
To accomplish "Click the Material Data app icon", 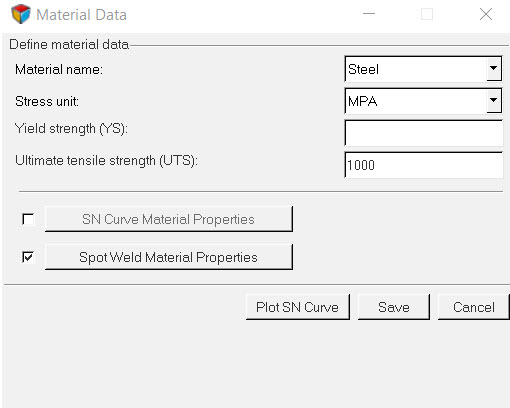I will tap(21, 14).
